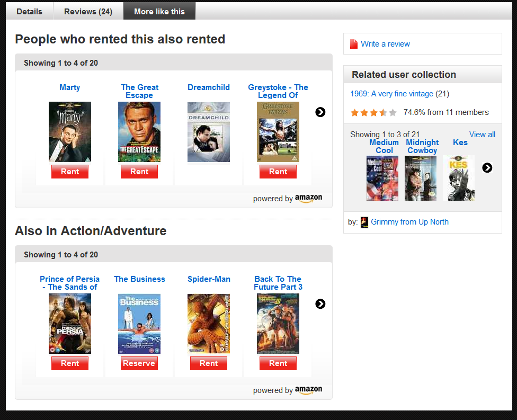Open Back To The Future Part 3 title
The width and height of the screenshot is (517, 420).
click(278, 283)
